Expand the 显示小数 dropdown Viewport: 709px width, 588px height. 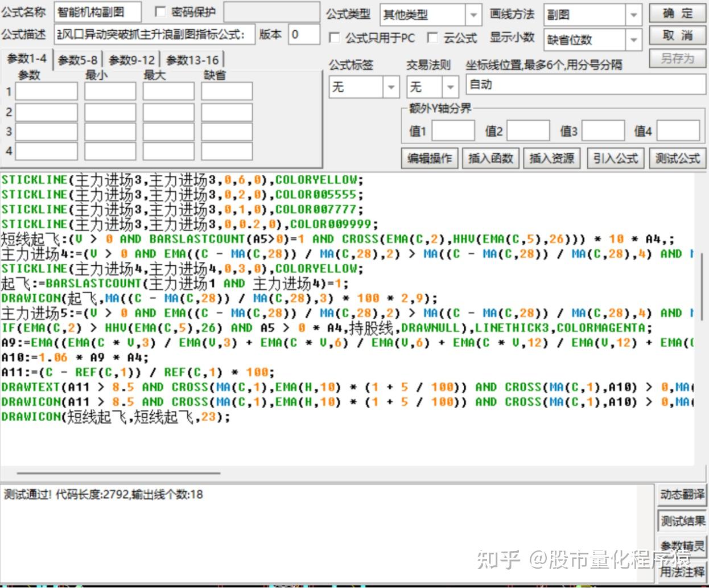(x=593, y=39)
